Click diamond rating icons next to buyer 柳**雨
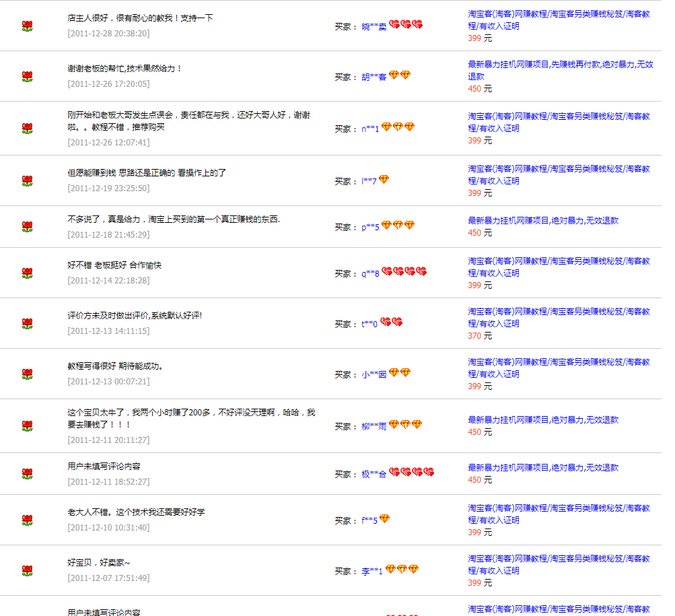 [406, 425]
